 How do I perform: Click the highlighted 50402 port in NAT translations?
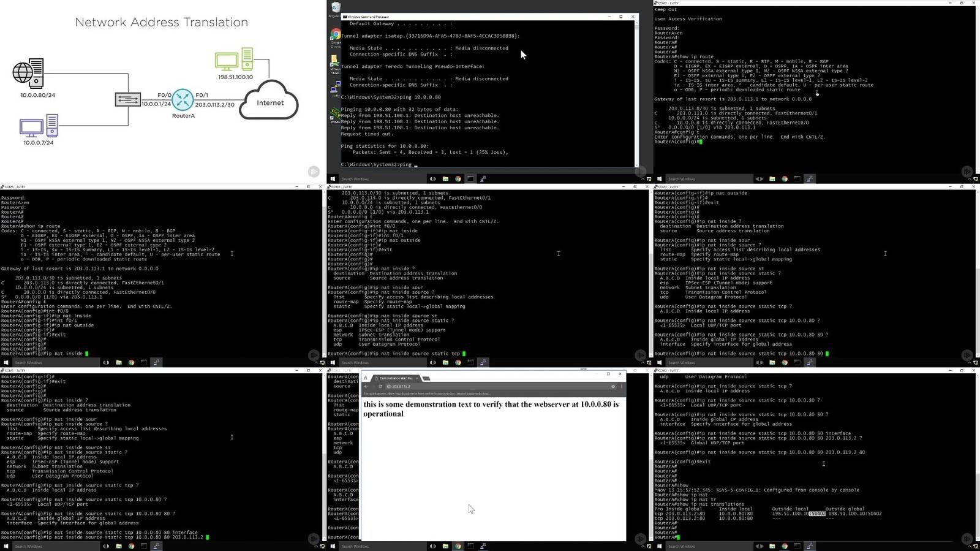pos(817,514)
